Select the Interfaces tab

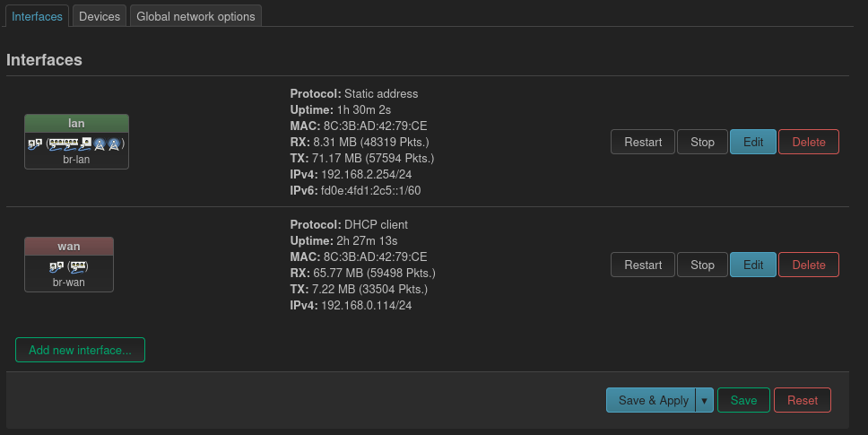[x=37, y=16]
